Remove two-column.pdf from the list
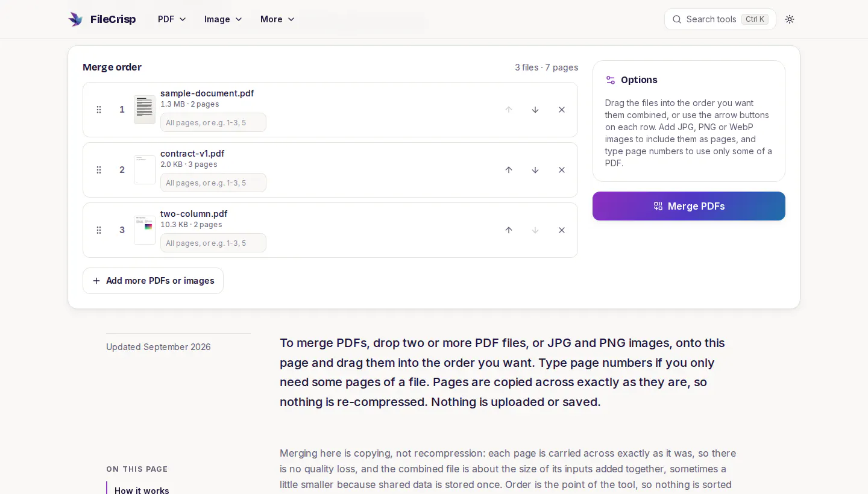The height and width of the screenshot is (494, 868). click(x=562, y=230)
